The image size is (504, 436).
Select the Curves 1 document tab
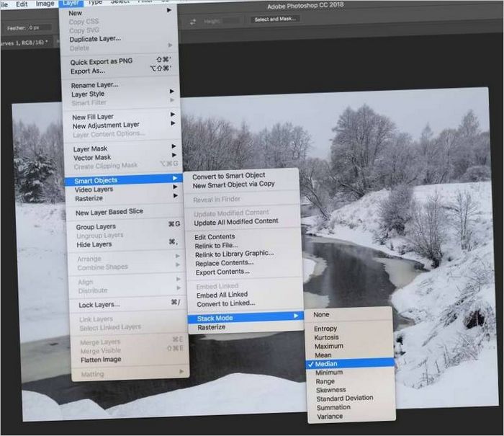[25, 43]
